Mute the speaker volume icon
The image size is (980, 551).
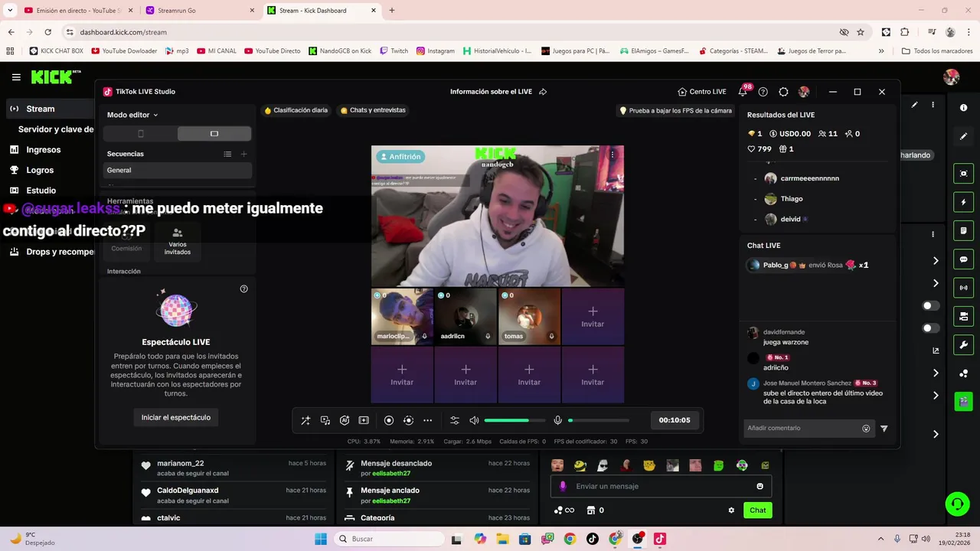(474, 420)
